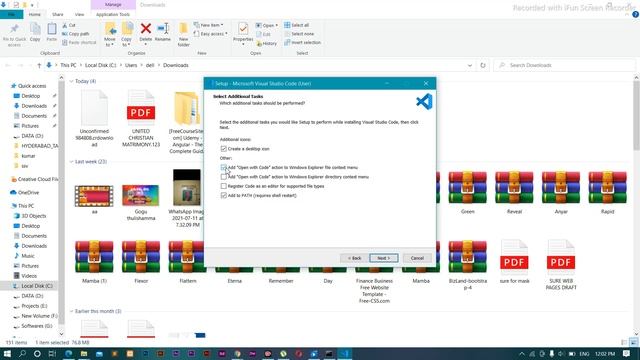Click the New folder icon
Image resolution: width=640 pixels, height=360 pixels.
pyautogui.click(x=183, y=29)
